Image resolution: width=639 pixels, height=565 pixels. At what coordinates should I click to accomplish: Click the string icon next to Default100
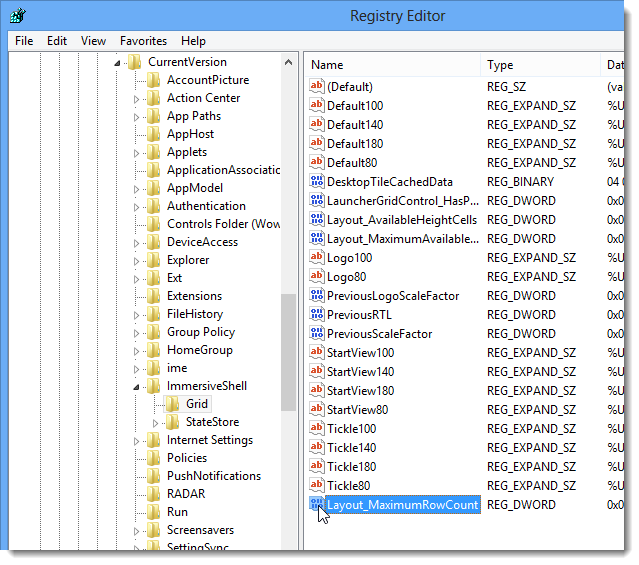(x=317, y=106)
